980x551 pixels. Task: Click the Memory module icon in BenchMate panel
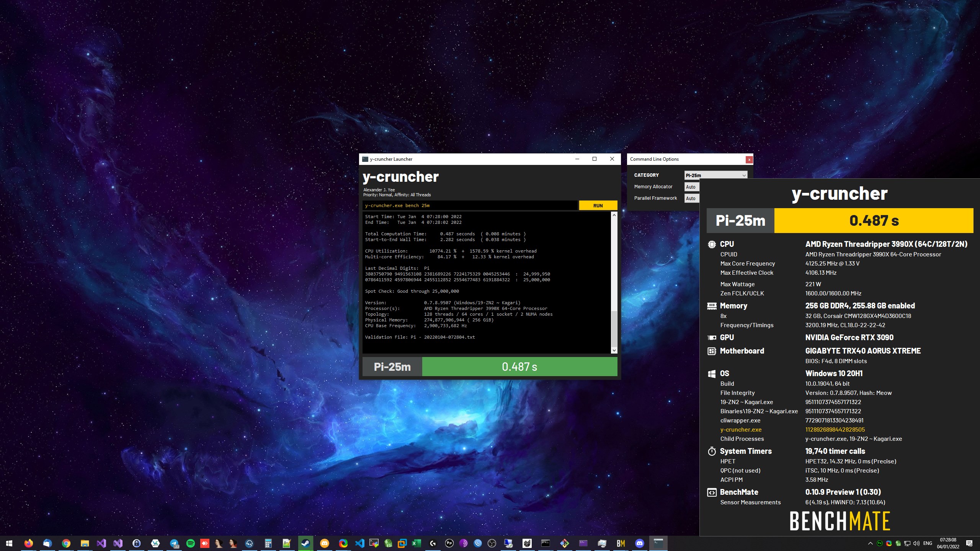pyautogui.click(x=712, y=306)
